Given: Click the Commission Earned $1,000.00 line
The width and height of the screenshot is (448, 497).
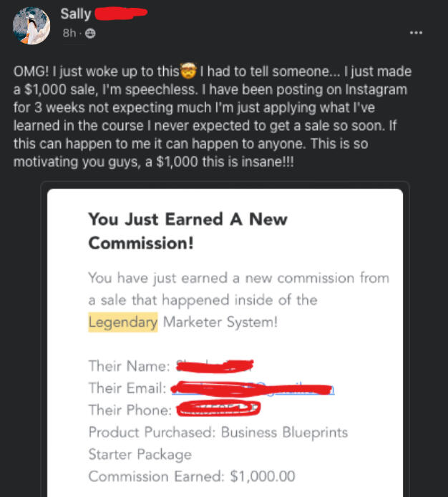Looking at the screenshot, I should click(x=191, y=476).
